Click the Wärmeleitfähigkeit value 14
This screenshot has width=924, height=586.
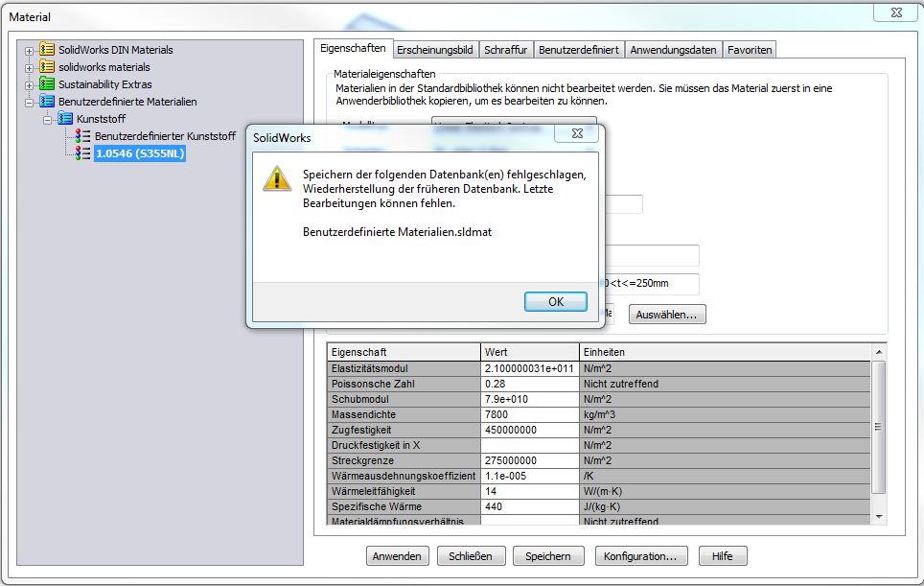530,491
